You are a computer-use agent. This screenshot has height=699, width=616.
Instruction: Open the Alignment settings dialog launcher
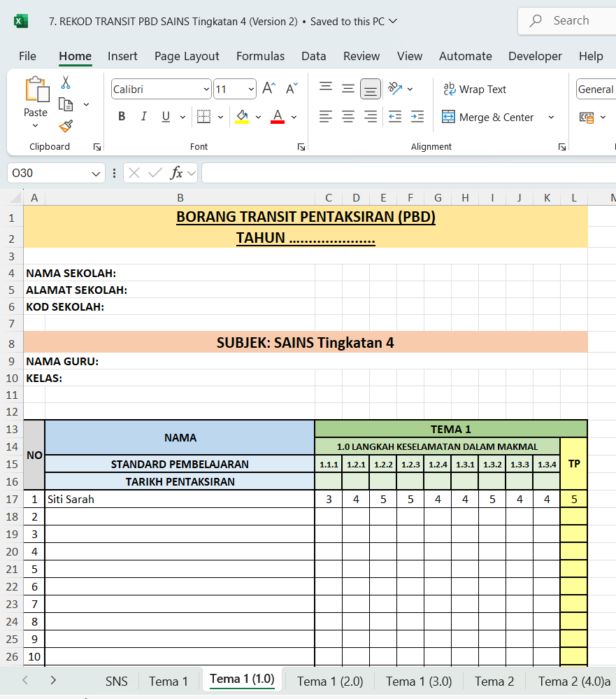click(562, 147)
